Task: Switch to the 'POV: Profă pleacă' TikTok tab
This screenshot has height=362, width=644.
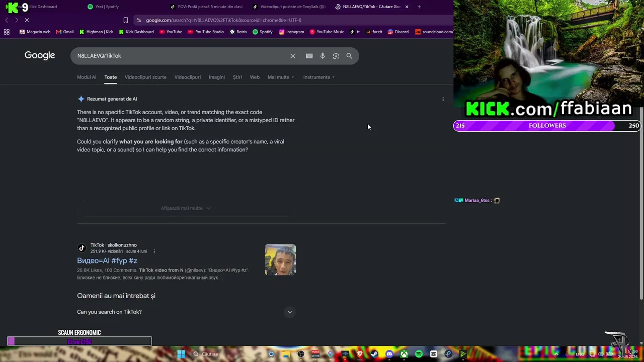Action: pos(206,7)
